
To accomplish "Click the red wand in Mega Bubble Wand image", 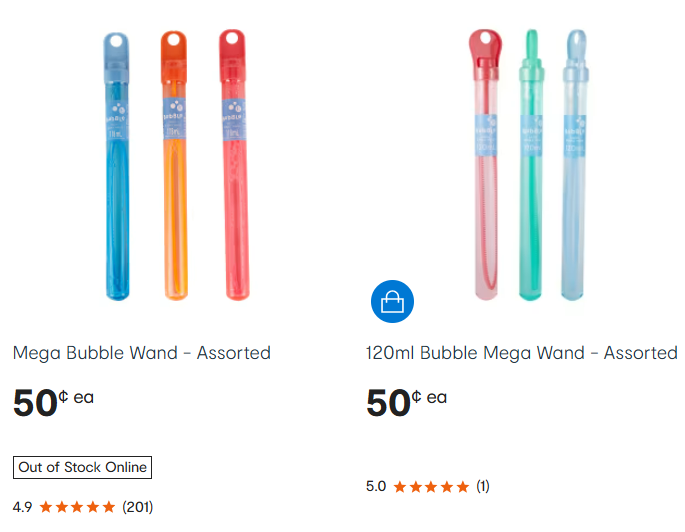I will pyautogui.click(x=232, y=170).
